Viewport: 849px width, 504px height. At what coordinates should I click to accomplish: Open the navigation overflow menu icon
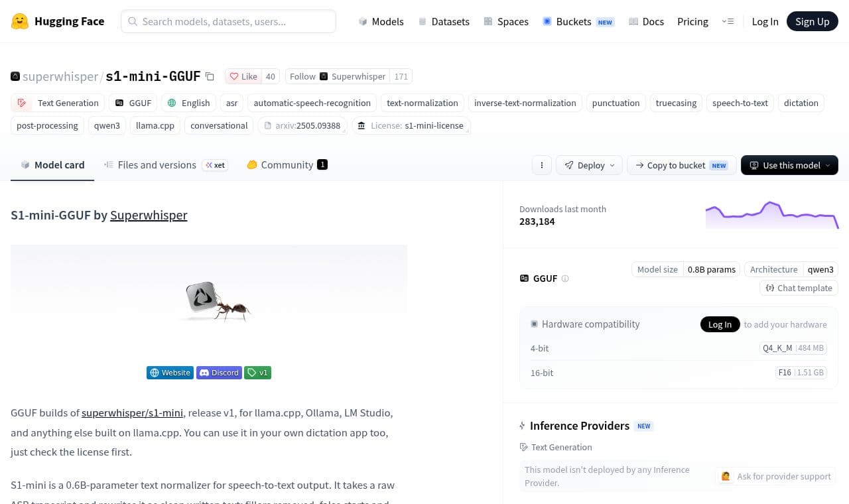tap(728, 21)
